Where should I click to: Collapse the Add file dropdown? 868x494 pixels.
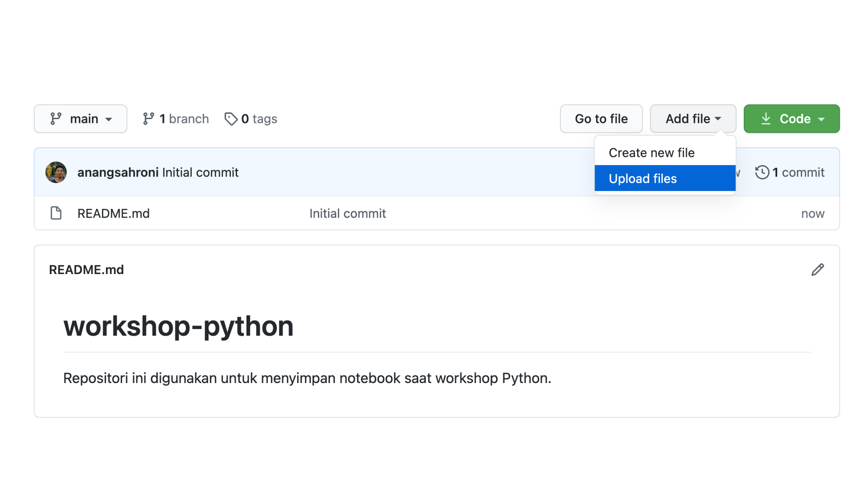coord(693,119)
